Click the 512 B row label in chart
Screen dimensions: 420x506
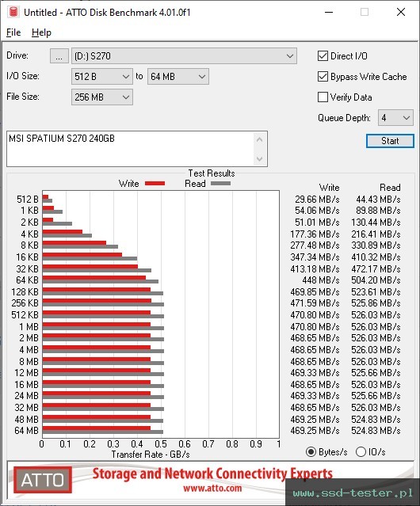(28, 200)
